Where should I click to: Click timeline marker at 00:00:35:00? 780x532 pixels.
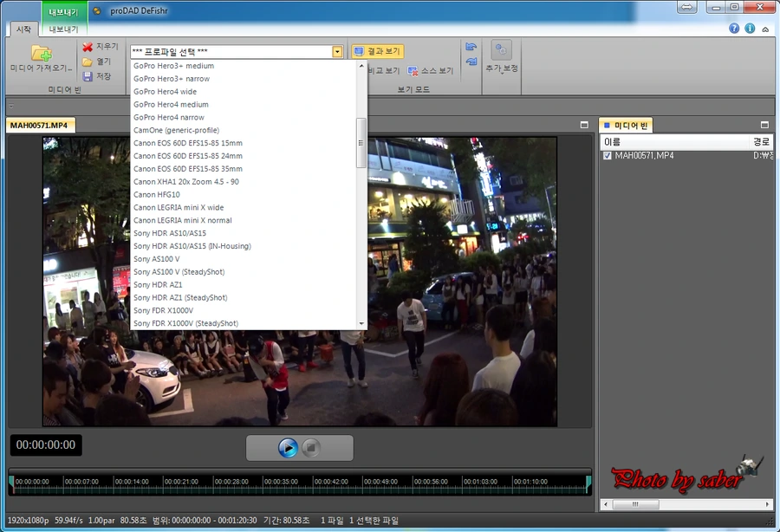click(x=281, y=482)
